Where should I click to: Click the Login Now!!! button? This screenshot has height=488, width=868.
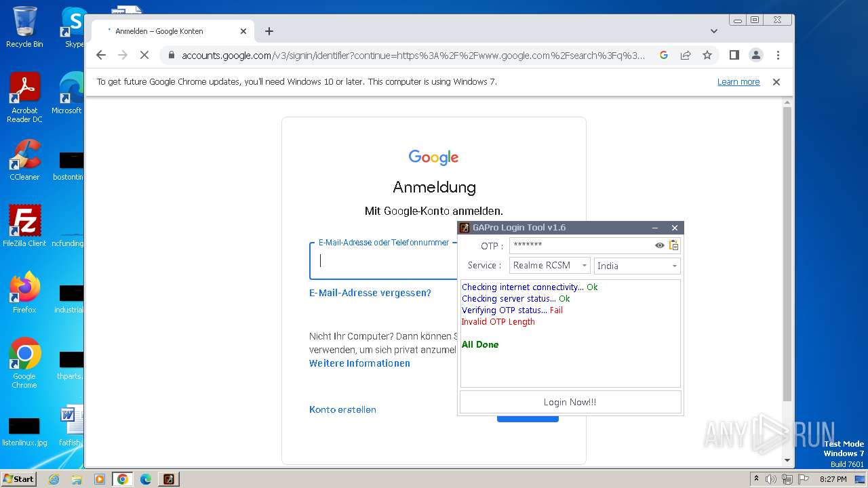[570, 402]
